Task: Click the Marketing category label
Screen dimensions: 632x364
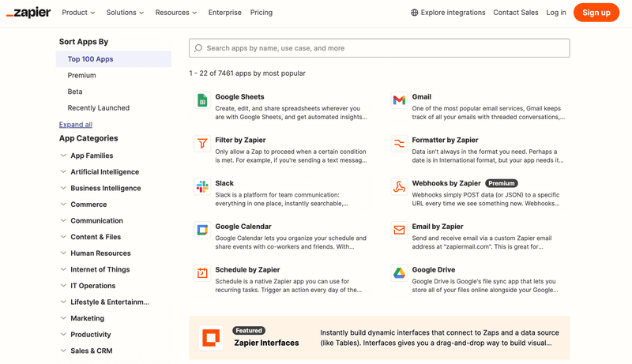Action: [x=88, y=318]
